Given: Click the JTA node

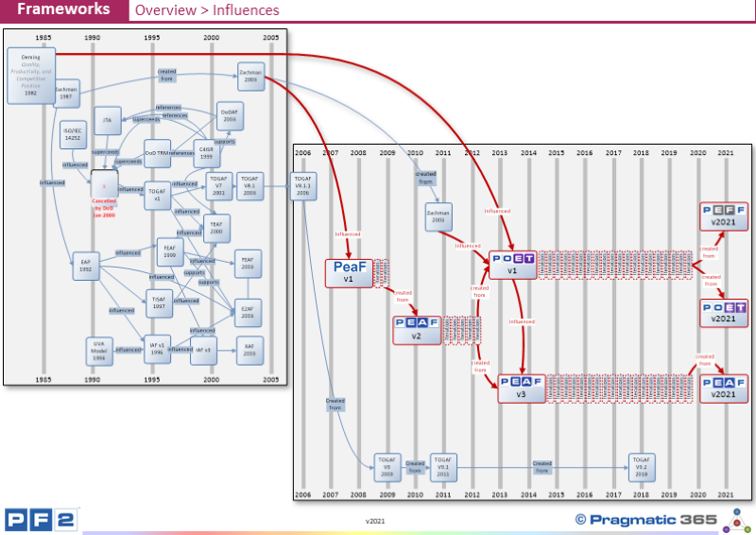Looking at the screenshot, I should pos(107,121).
